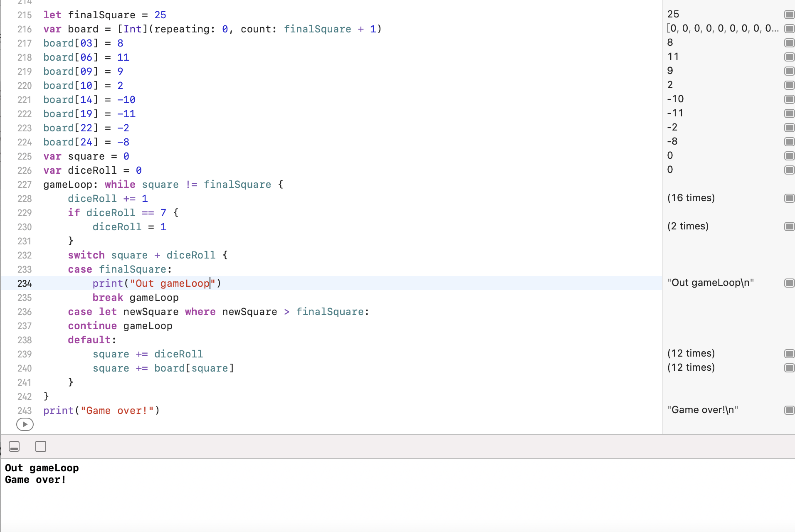The width and height of the screenshot is (795, 532).
Task: Click "board[14] = -10" code line
Action: [x=89, y=100]
